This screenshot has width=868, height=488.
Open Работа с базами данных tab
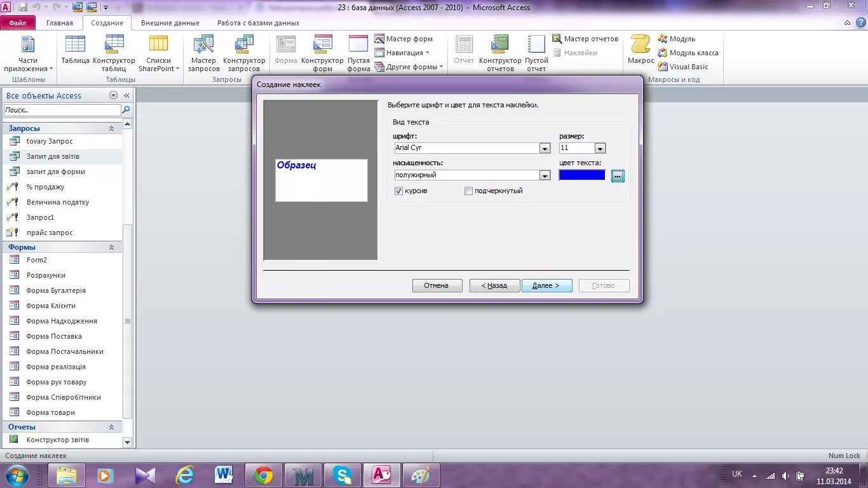click(x=258, y=23)
